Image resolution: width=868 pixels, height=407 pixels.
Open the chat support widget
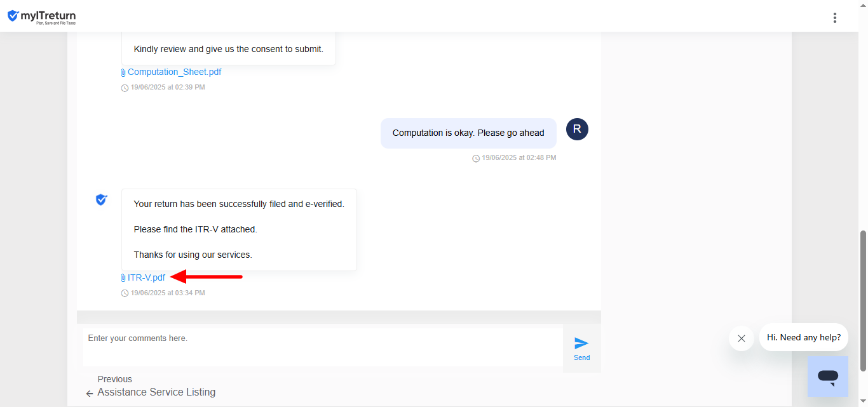pyautogui.click(x=827, y=377)
